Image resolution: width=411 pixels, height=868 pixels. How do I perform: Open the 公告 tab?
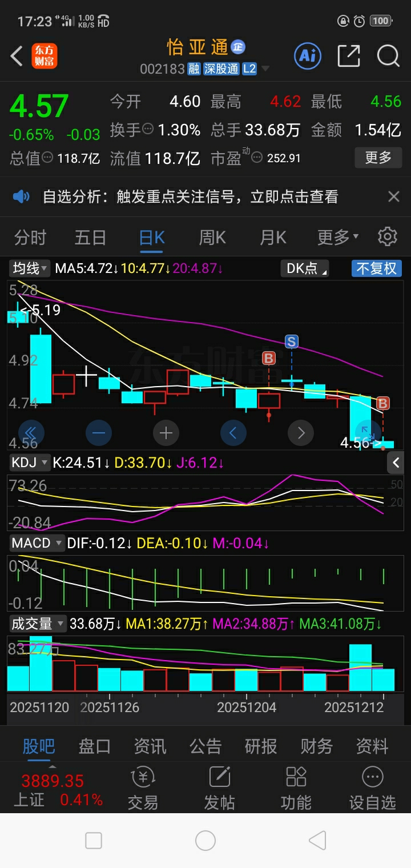coord(205,746)
